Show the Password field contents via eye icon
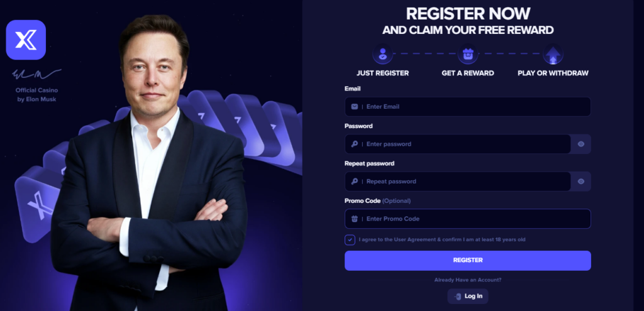This screenshot has height=311, width=644. (x=581, y=144)
